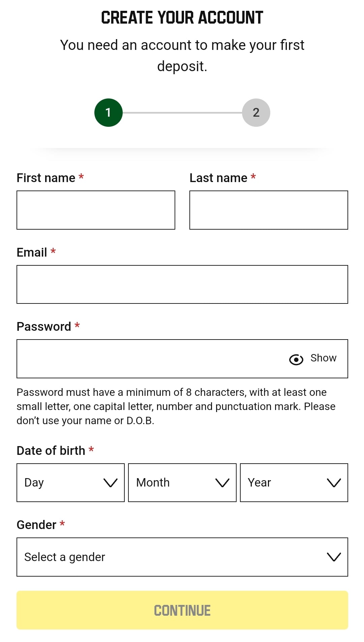Click the First name label
364x642 pixels.
[46, 178]
